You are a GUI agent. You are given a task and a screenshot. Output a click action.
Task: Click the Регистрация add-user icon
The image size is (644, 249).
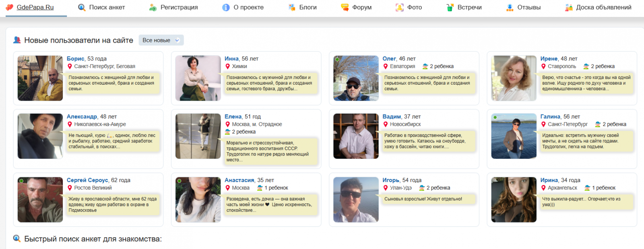153,7
